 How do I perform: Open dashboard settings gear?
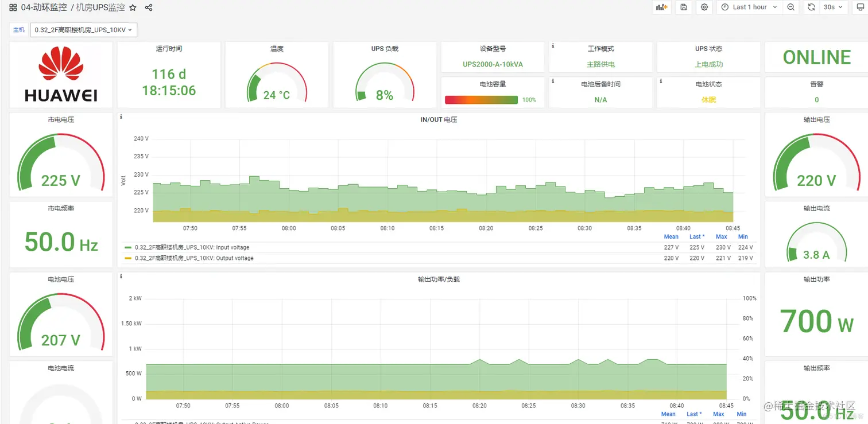(x=704, y=7)
